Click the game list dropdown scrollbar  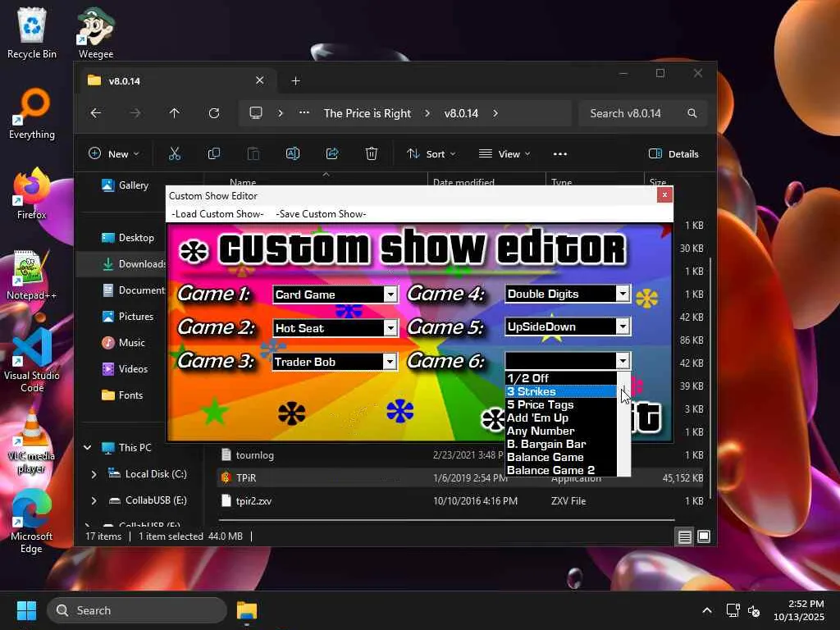tap(623, 423)
